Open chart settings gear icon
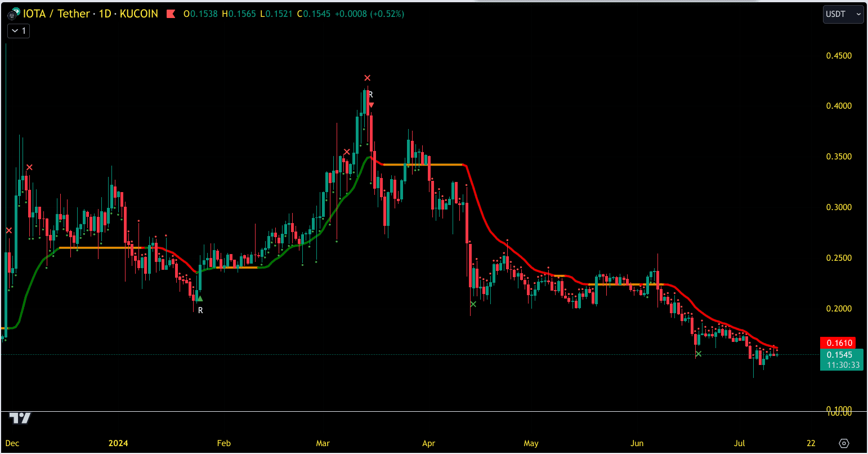The width and height of the screenshot is (868, 454). point(844,443)
